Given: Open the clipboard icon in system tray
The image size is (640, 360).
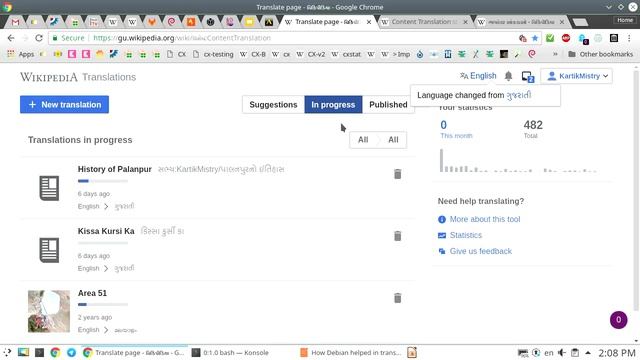Looking at the screenshot, I should click(x=575, y=353).
